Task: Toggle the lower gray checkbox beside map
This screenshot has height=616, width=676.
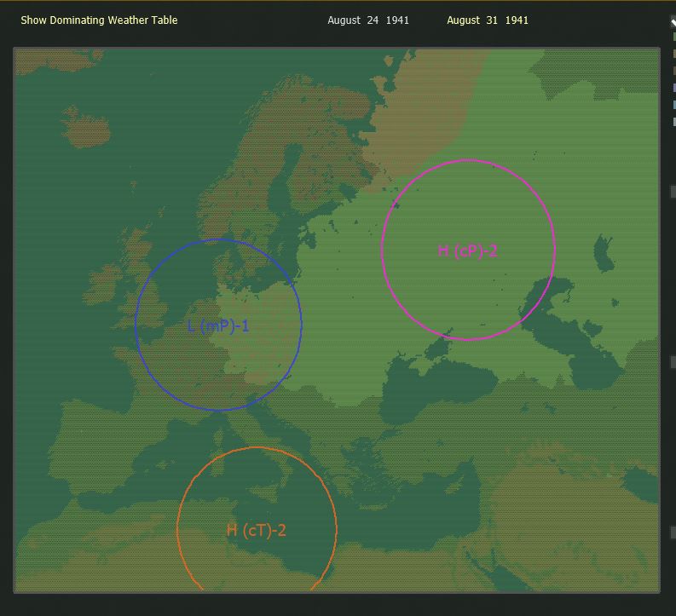Action: pyautogui.click(x=673, y=533)
